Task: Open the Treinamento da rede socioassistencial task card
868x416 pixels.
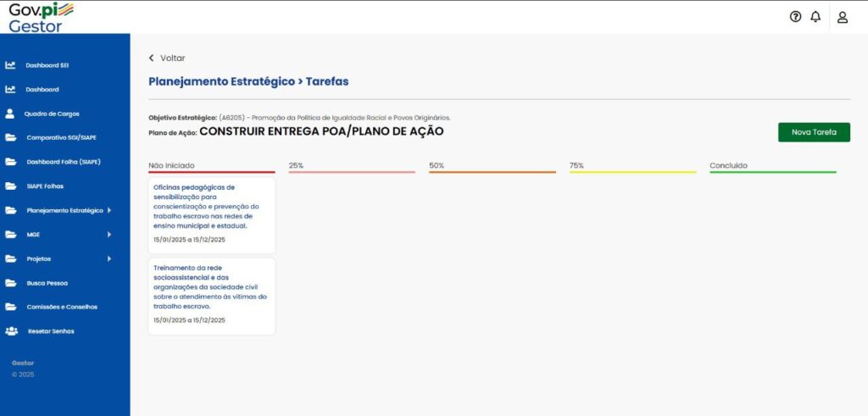Action: [211, 296]
